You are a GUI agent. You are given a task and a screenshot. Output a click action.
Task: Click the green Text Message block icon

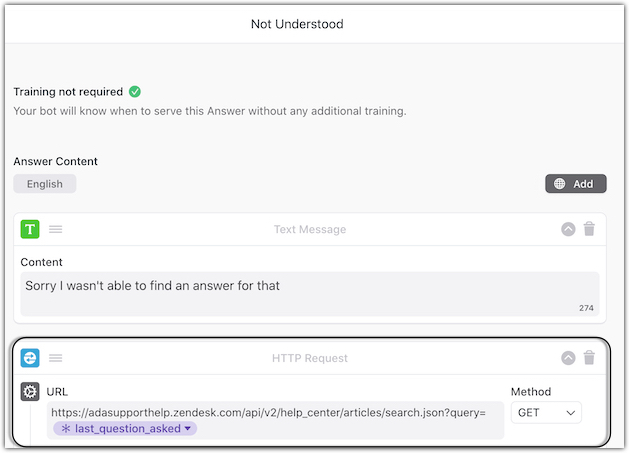pyautogui.click(x=30, y=229)
